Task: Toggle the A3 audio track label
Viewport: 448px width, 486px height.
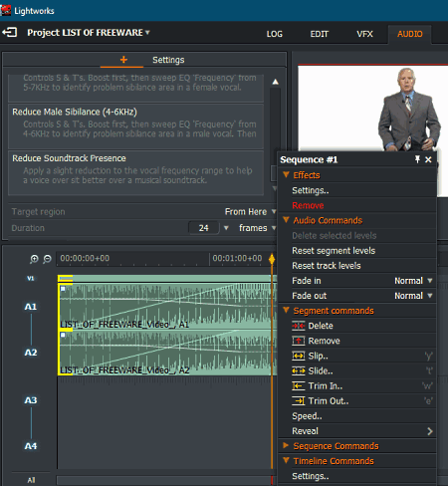Action: pos(31,400)
